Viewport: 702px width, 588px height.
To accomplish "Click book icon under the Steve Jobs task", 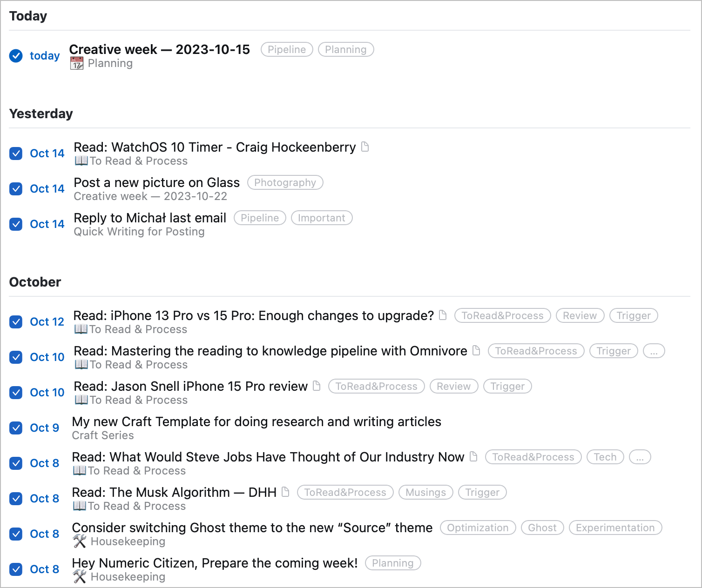I will click(79, 471).
